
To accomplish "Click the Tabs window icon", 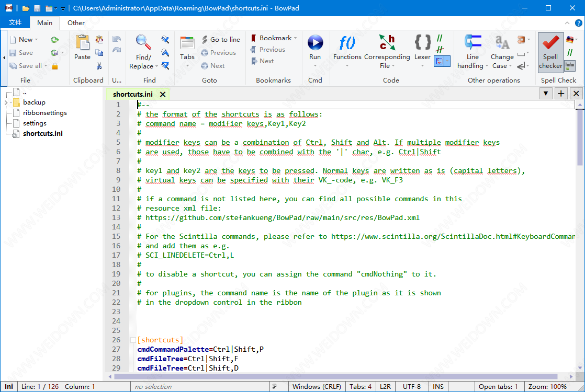I will click(x=187, y=43).
